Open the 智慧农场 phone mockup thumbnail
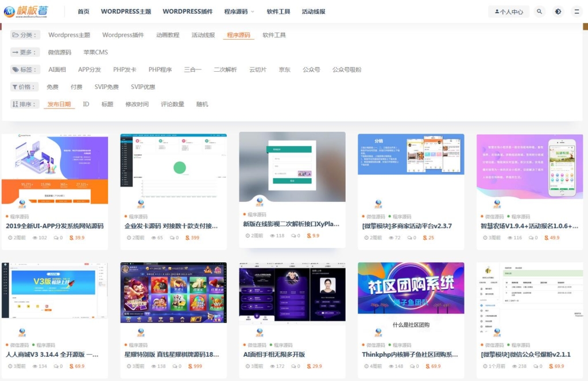 click(529, 166)
